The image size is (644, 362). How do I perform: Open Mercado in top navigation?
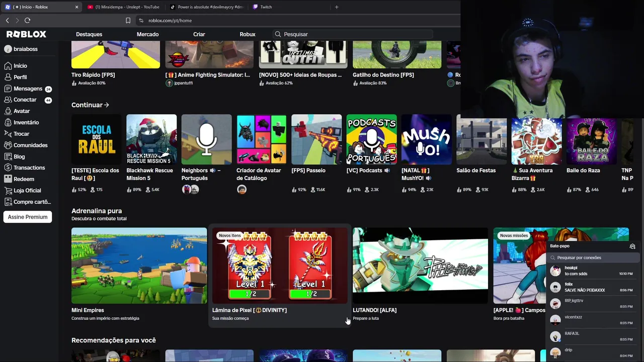point(147,34)
